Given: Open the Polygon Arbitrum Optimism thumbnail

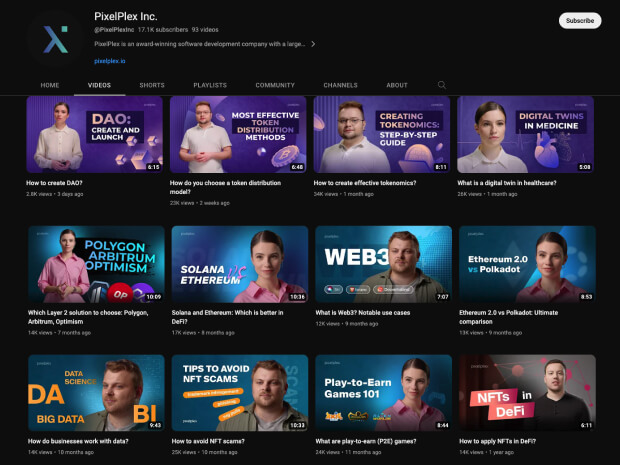Looking at the screenshot, I should 96,264.
